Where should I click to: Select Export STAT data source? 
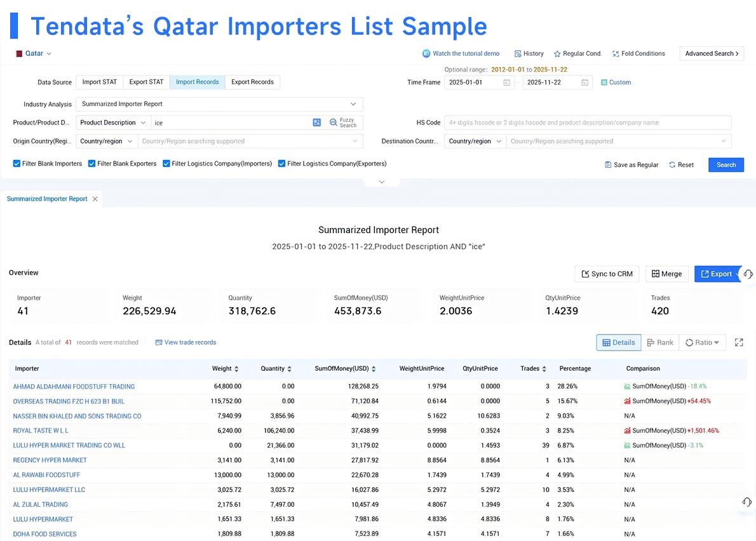click(146, 82)
